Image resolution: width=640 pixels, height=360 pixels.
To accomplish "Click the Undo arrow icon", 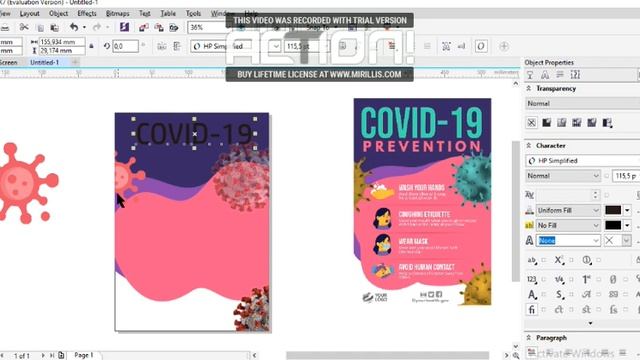I will pos(74,27).
